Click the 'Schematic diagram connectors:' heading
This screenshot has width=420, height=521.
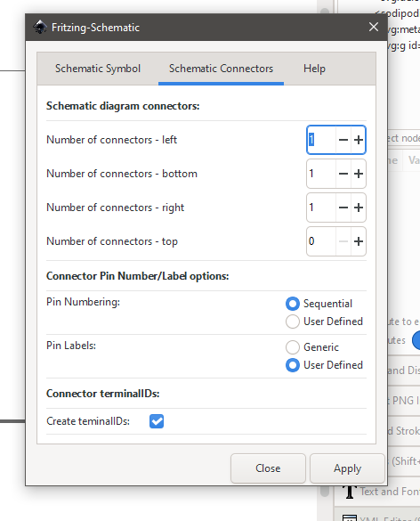tap(123, 106)
